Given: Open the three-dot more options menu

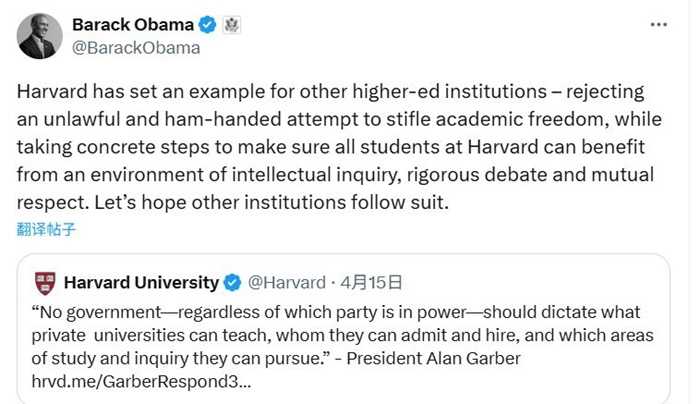Looking at the screenshot, I should point(660,24).
